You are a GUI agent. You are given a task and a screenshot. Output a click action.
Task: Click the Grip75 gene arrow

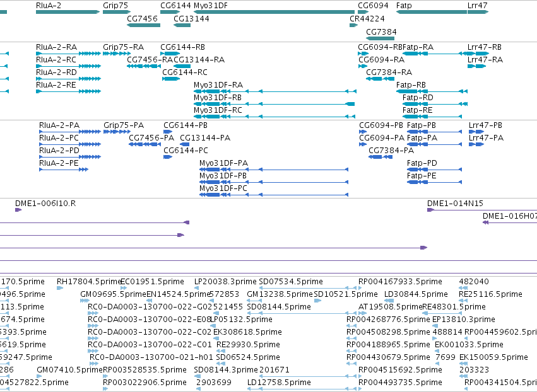117,12
